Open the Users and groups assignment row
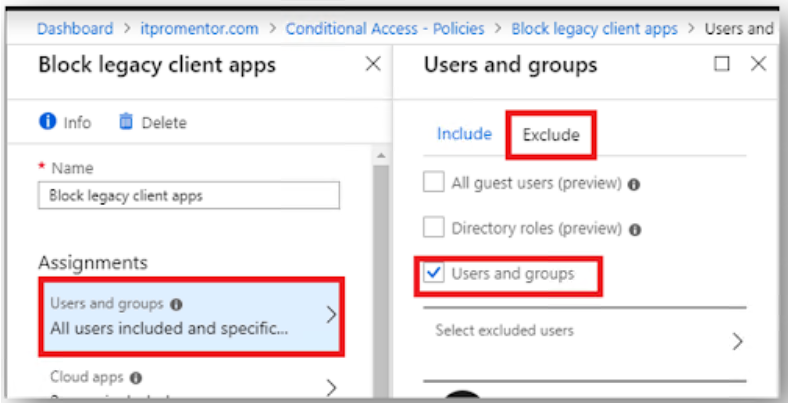Image resolution: width=788 pixels, height=403 pixels. coord(191,316)
